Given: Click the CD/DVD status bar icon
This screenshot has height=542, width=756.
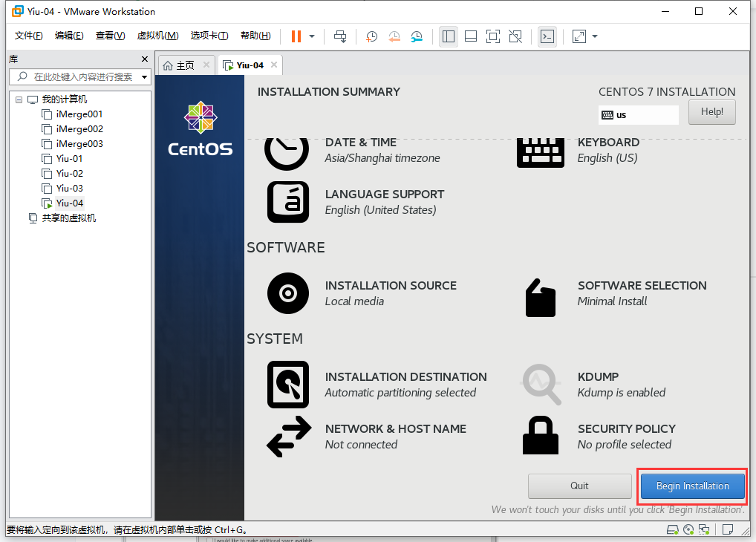Looking at the screenshot, I should pos(688,530).
